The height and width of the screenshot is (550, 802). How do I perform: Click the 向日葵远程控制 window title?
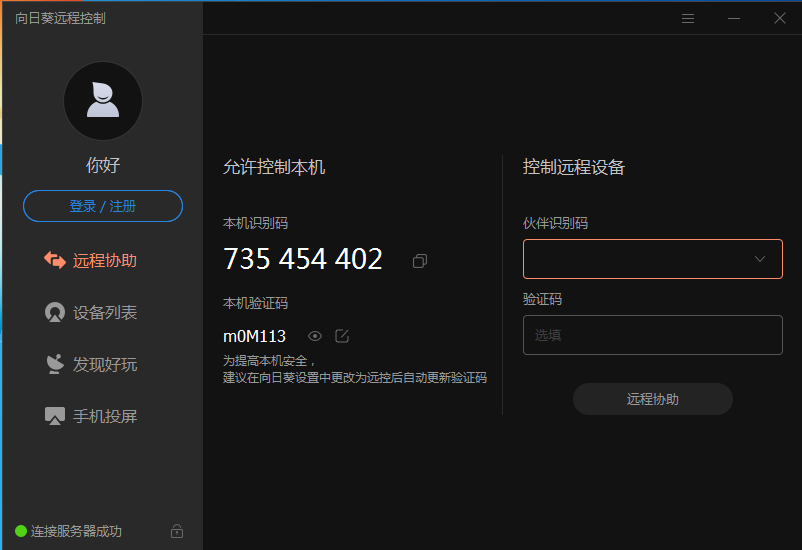pos(60,18)
